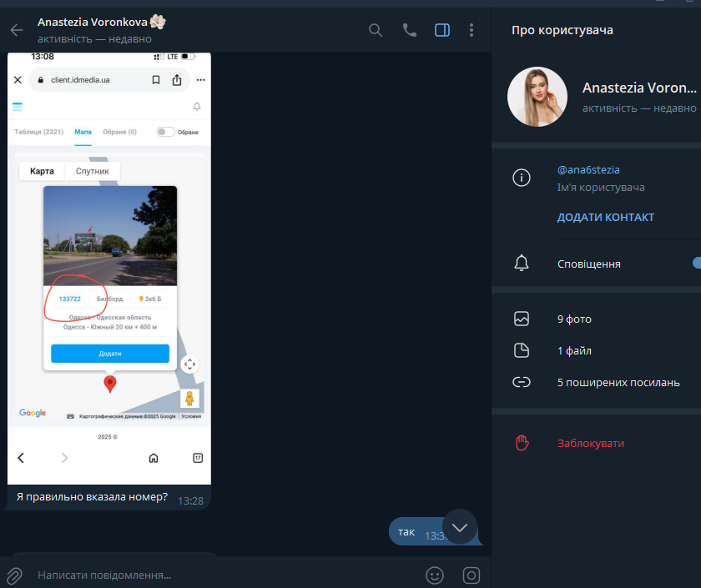The height and width of the screenshot is (588, 701).
Task: Click the 'активність — недавно' status in header
Action: click(x=94, y=39)
